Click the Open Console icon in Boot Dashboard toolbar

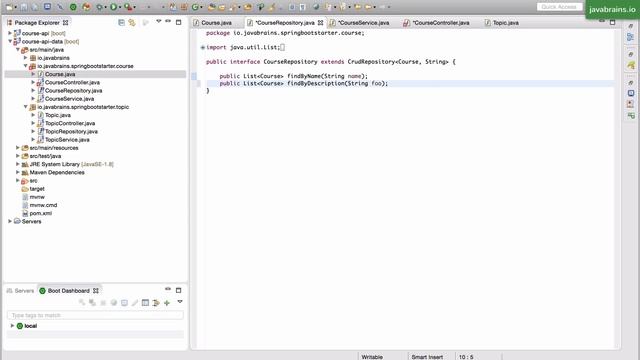pos(124,303)
